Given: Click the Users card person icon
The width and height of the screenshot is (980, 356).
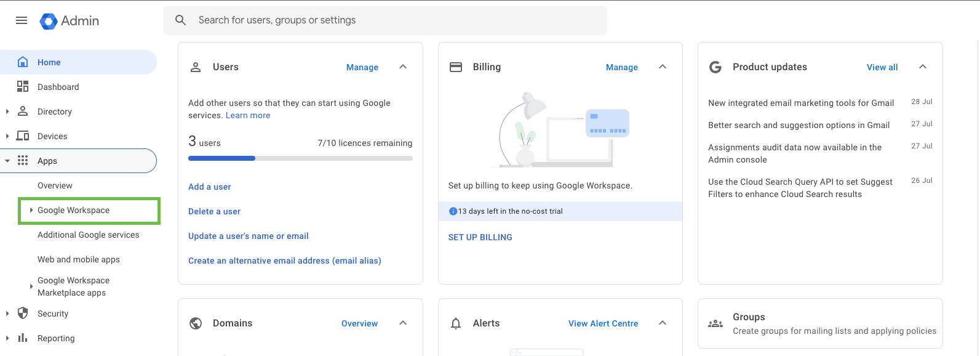Looking at the screenshot, I should [x=196, y=67].
